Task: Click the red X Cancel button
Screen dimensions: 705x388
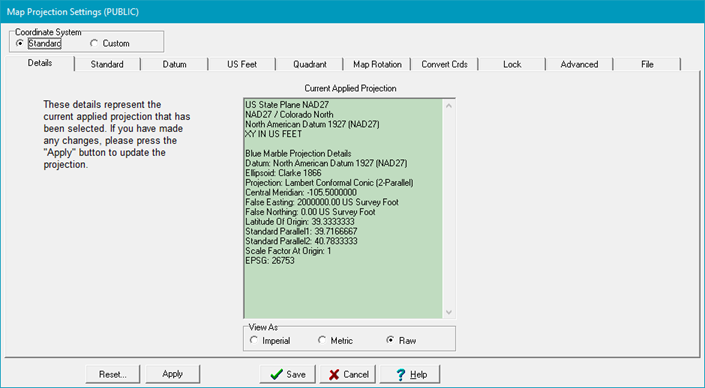Action: (348, 374)
